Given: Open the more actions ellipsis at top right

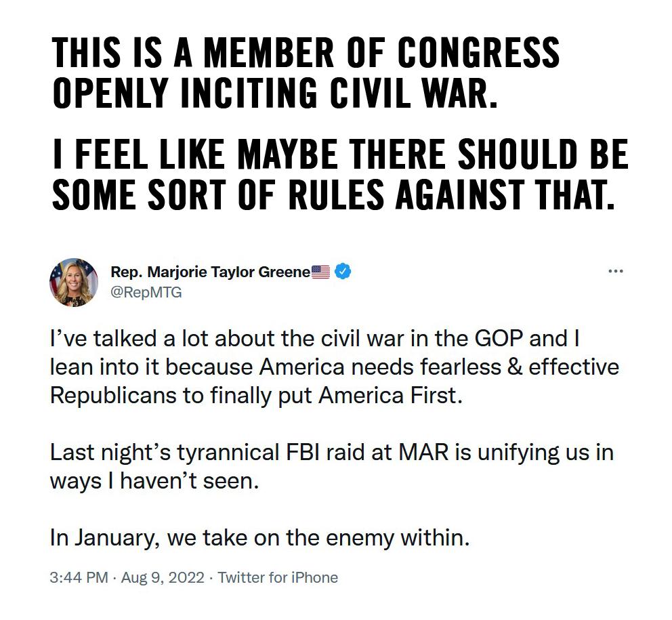Looking at the screenshot, I should point(615,270).
